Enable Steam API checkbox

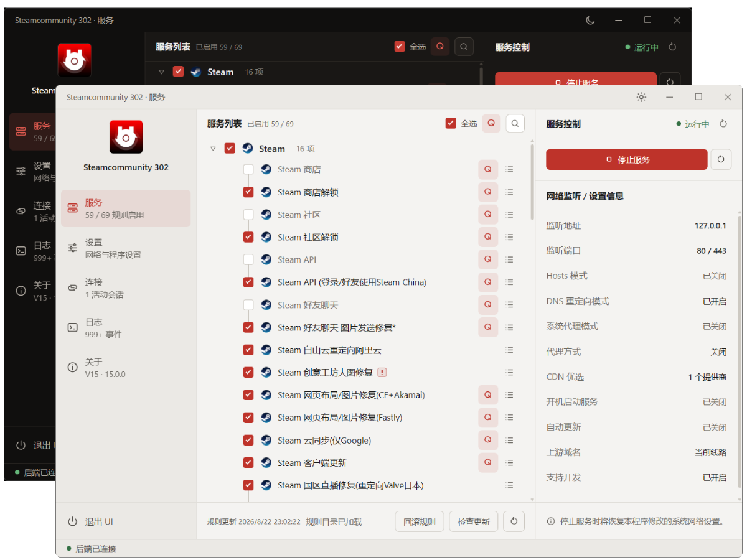tap(248, 259)
